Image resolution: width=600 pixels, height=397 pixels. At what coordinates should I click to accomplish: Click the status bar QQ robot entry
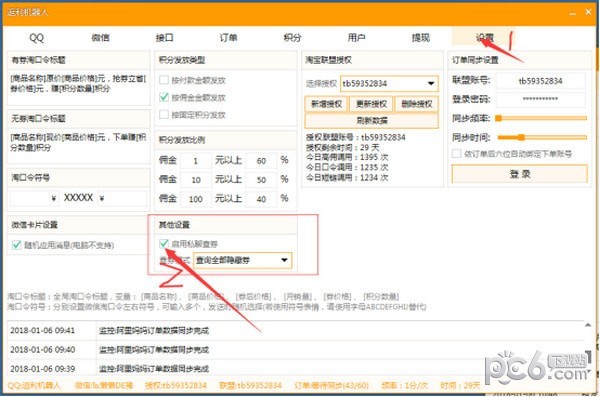pyautogui.click(x=34, y=385)
